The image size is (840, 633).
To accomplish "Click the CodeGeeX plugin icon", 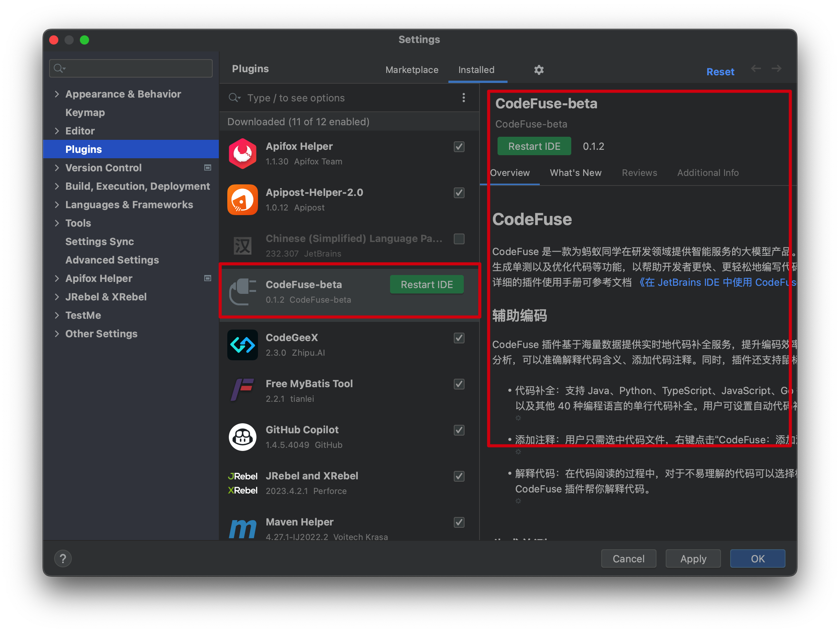I will 243,345.
